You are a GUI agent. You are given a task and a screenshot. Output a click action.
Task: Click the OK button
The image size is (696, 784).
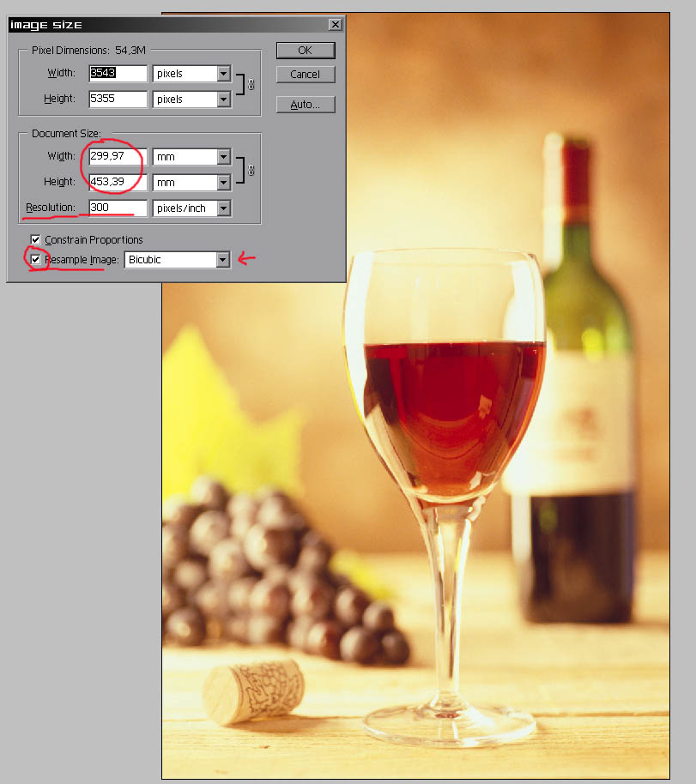click(306, 51)
